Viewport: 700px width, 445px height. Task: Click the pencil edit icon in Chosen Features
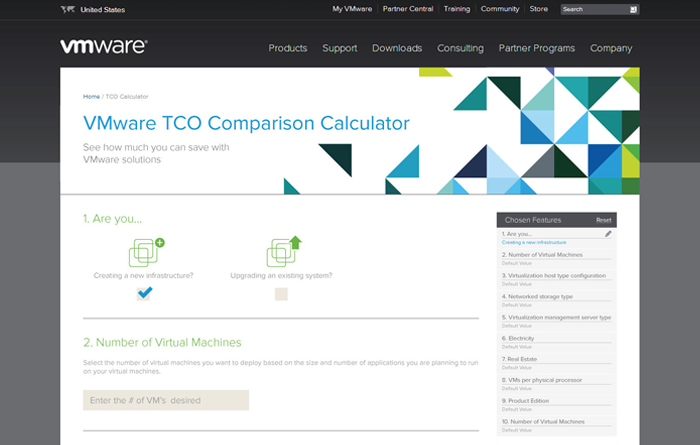point(608,234)
